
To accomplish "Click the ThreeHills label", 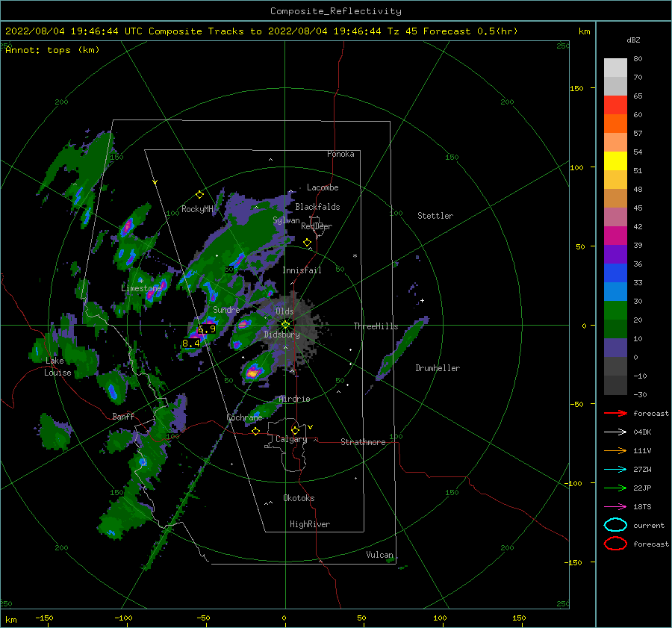I will (x=376, y=326).
